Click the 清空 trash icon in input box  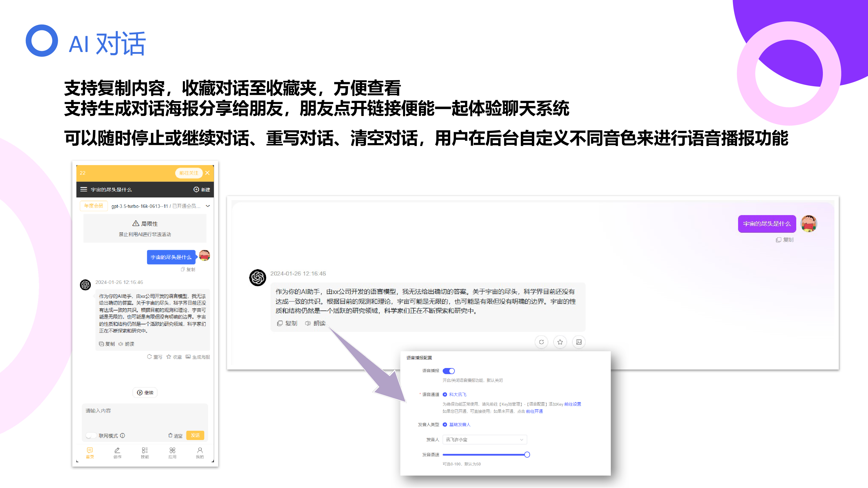[x=170, y=435]
